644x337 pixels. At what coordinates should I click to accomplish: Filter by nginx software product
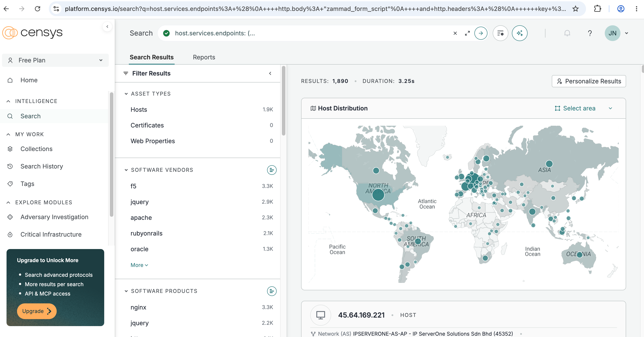(x=202, y=308)
